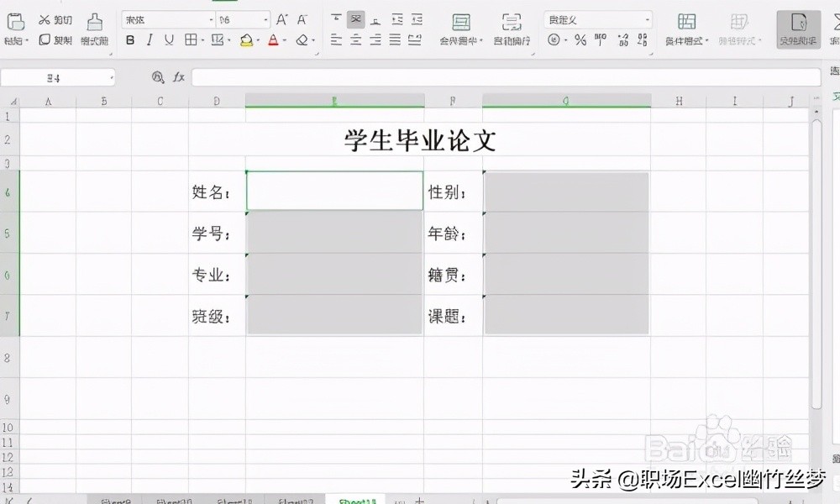Toggle underline formatting
This screenshot has width=840, height=504.
(168, 39)
